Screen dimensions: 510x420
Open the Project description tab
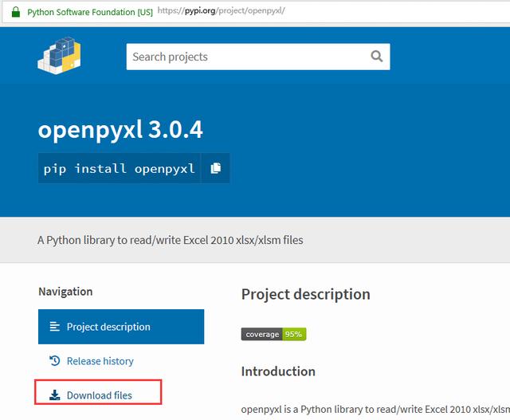tap(121, 327)
